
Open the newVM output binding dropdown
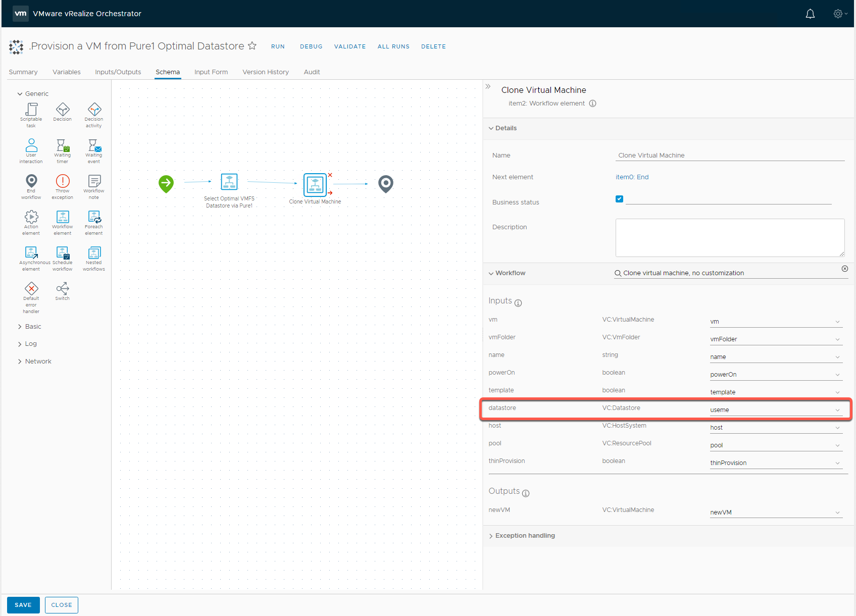click(776, 512)
